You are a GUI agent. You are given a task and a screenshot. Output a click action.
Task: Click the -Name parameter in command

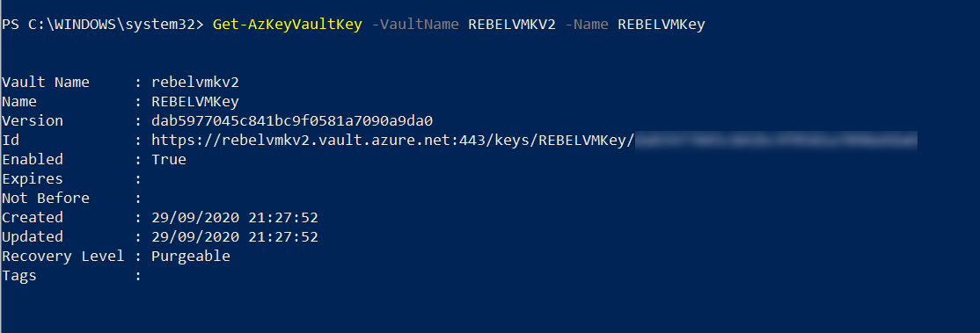[586, 25]
